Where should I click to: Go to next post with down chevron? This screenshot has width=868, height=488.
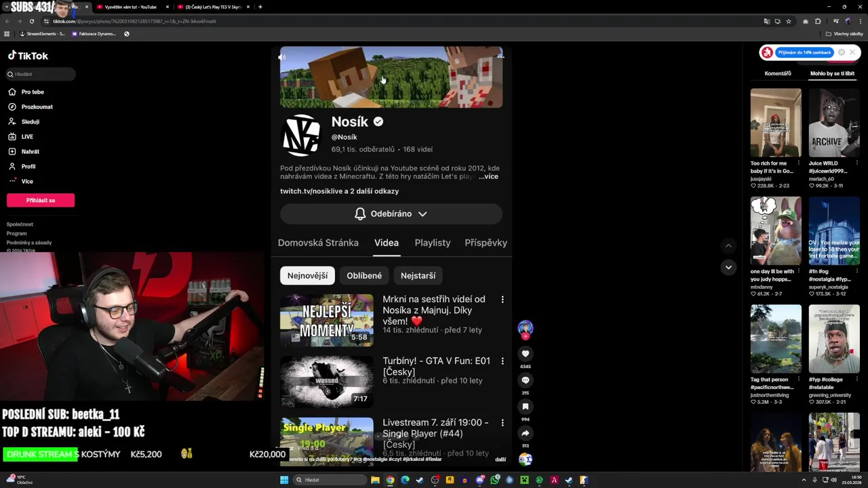tap(728, 267)
